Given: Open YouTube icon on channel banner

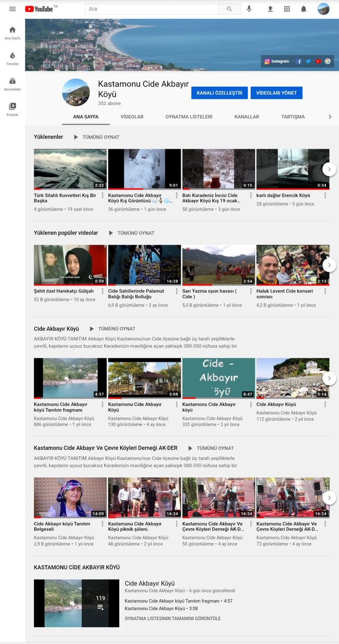Looking at the screenshot, I should pos(318,61).
